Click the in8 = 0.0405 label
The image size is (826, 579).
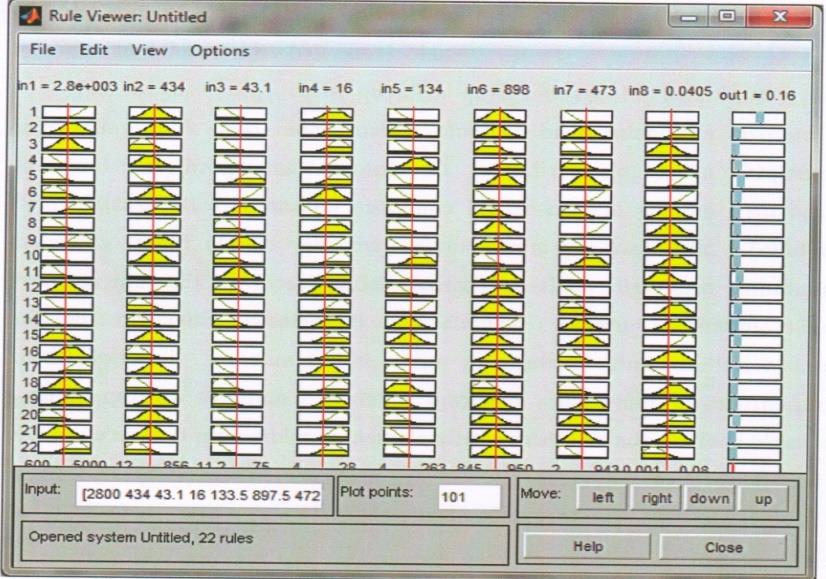pos(670,91)
